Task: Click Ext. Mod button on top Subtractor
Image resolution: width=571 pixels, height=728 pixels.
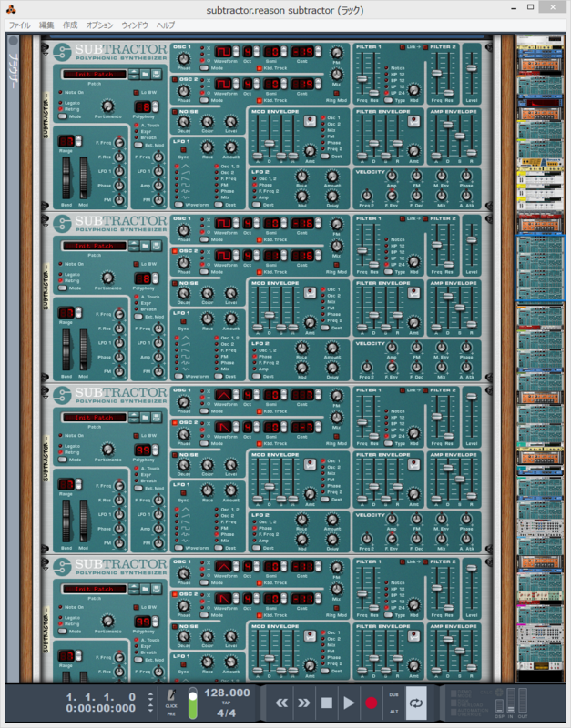Action: 138,145
